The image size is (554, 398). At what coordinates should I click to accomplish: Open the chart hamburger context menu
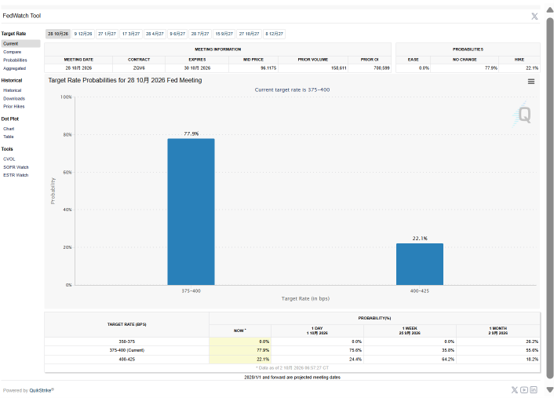(531, 82)
